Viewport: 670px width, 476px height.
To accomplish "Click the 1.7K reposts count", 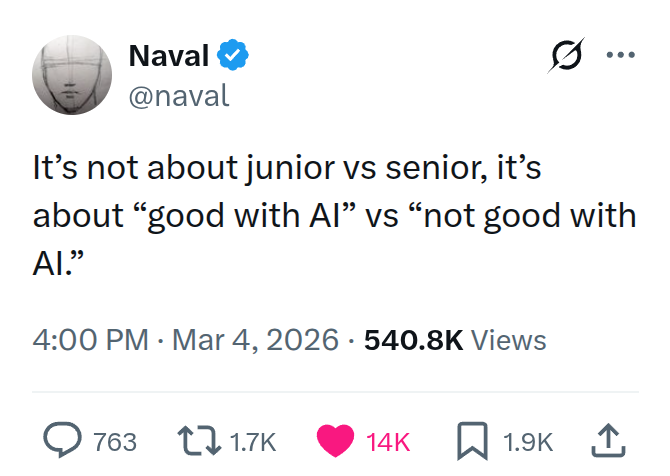I will pos(252,441).
